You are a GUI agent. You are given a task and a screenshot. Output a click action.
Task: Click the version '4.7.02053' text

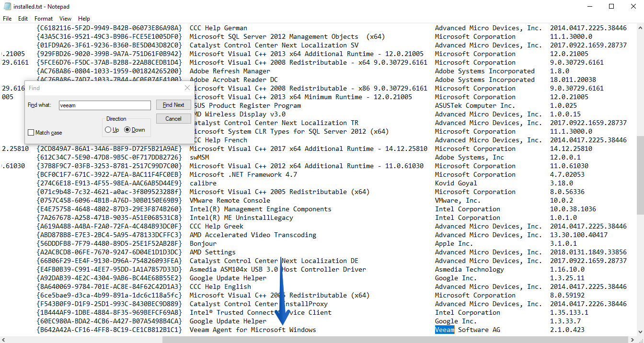[x=567, y=174]
